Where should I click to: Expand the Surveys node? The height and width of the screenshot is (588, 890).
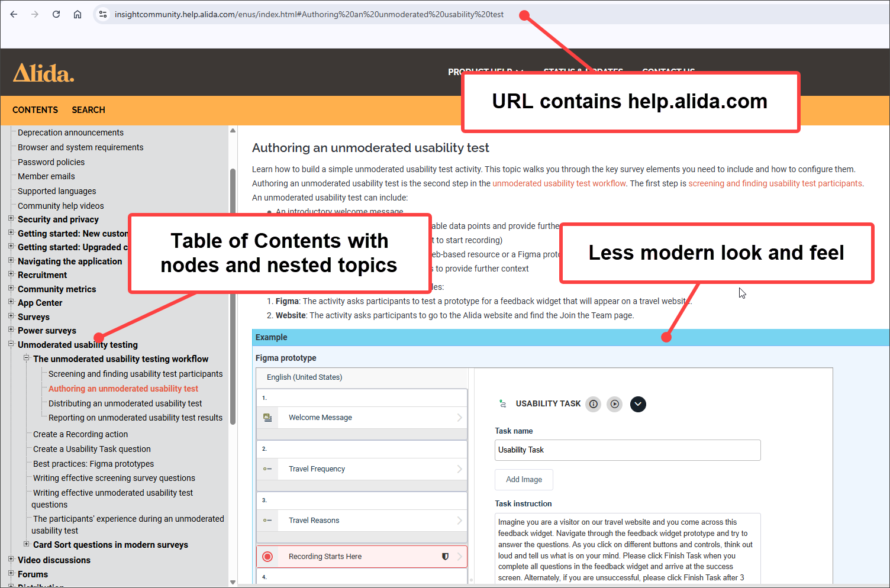[11, 316]
